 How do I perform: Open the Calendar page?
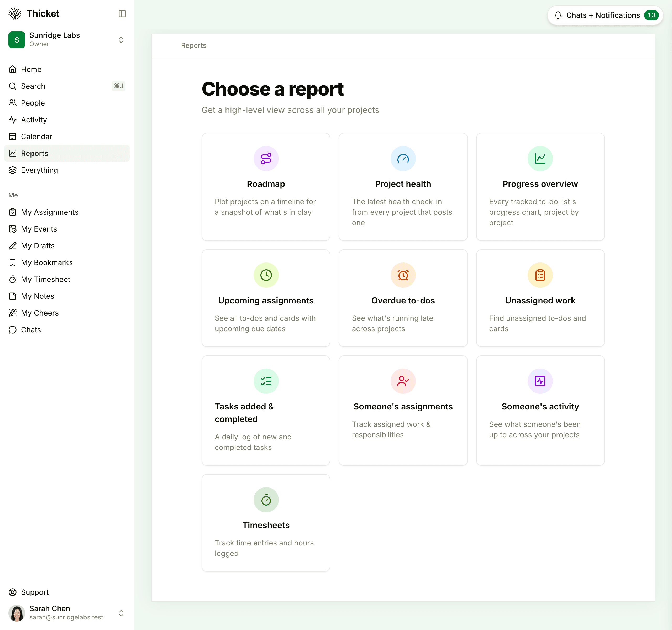(67, 136)
